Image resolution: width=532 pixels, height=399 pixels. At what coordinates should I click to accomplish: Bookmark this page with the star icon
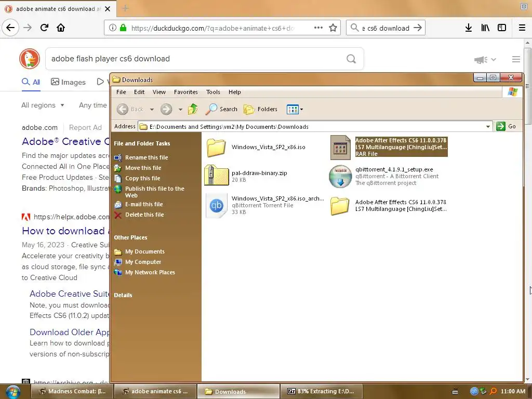(x=333, y=28)
